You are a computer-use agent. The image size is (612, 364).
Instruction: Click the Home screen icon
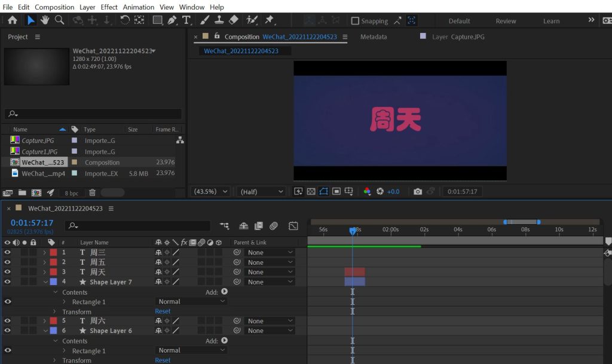coord(12,20)
